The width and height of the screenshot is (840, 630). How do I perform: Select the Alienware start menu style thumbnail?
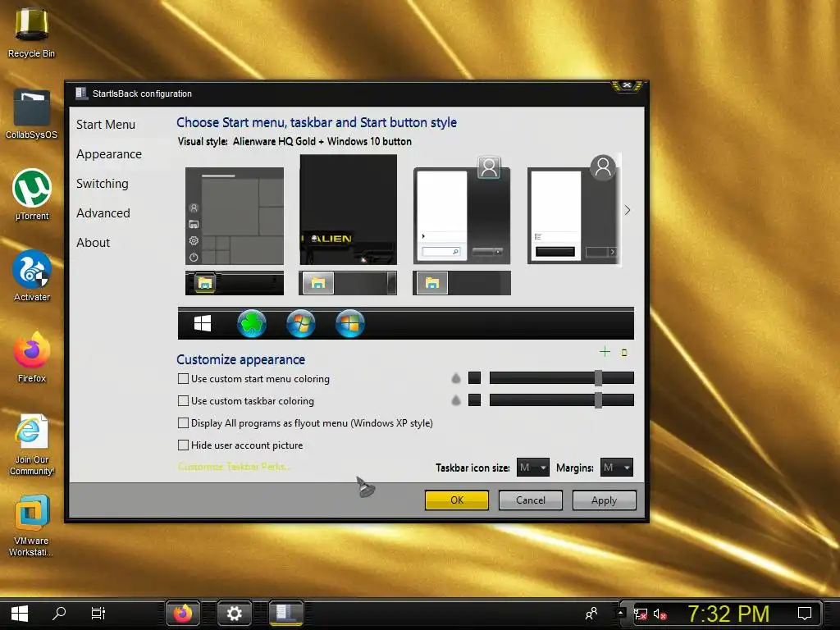pyautogui.click(x=348, y=209)
